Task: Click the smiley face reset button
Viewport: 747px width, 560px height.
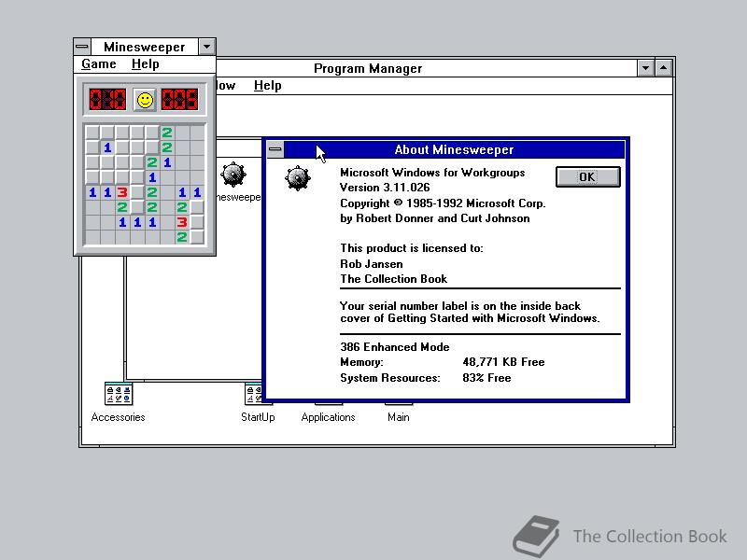Action: point(145,100)
